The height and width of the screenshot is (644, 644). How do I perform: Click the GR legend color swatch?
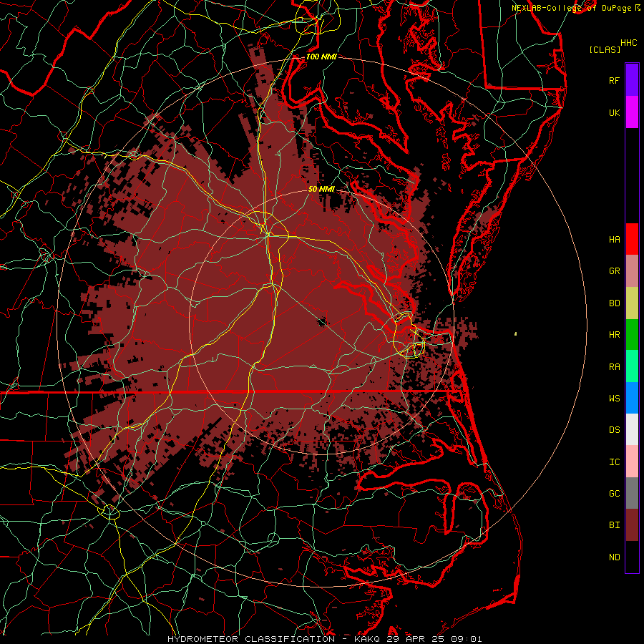coord(632,271)
